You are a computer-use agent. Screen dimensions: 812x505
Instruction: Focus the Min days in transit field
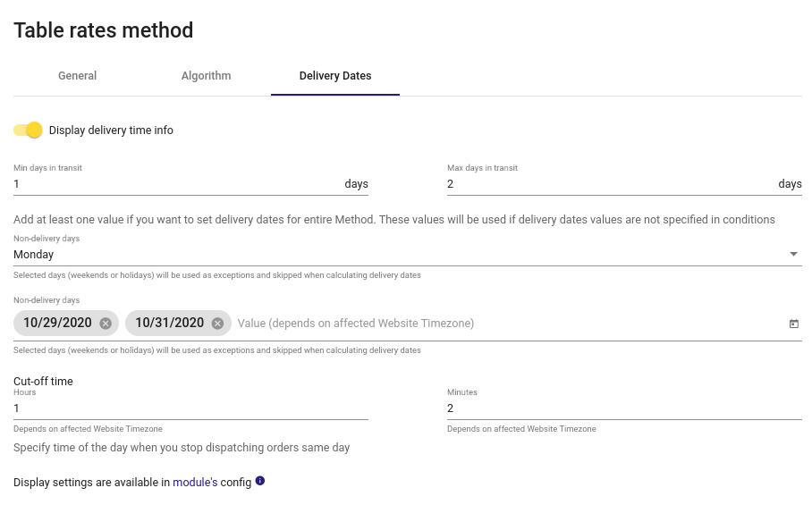[x=176, y=184]
